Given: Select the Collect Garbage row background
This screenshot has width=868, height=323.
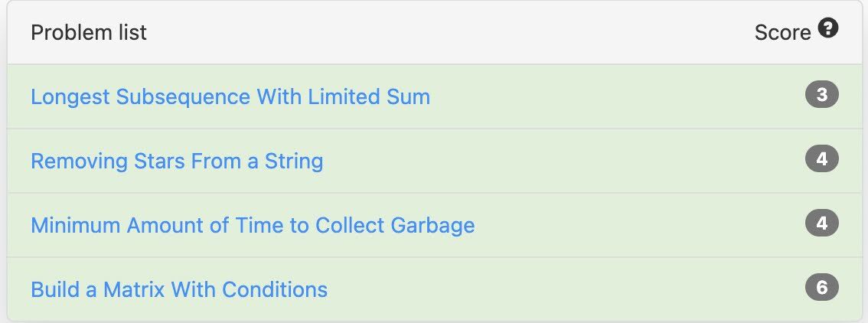Looking at the screenshot, I should click(434, 225).
